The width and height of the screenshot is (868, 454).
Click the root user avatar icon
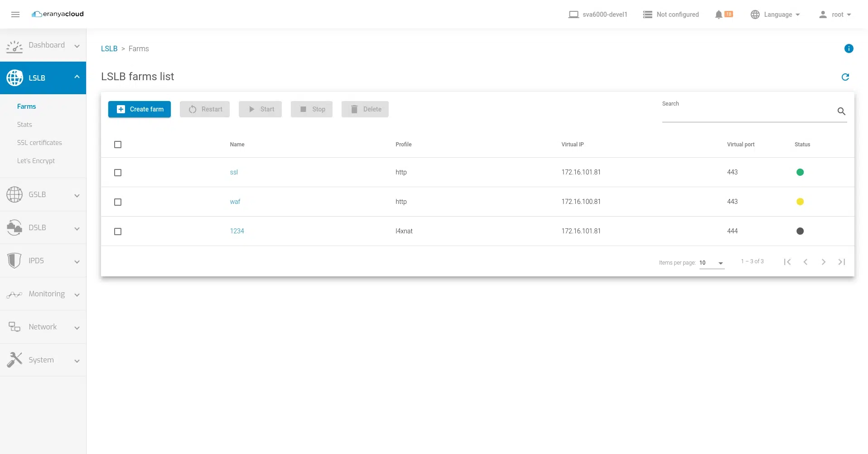823,14
